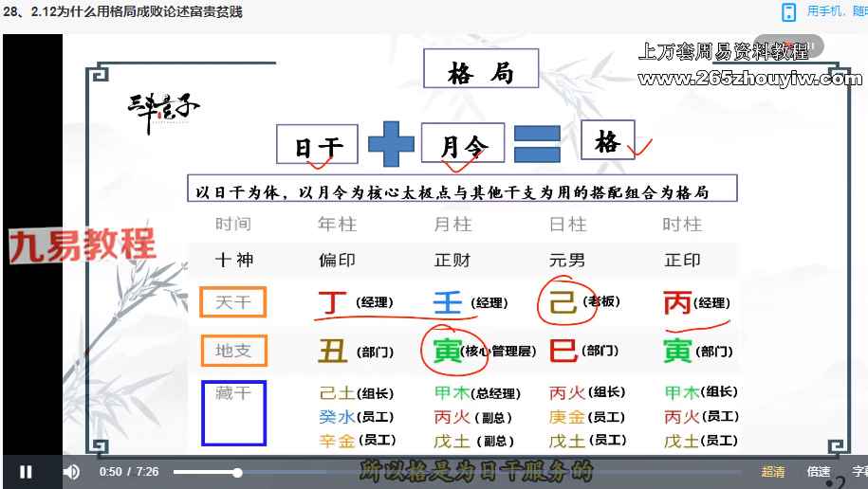Pause the video playback
The height and width of the screenshot is (489, 868).
[26, 472]
